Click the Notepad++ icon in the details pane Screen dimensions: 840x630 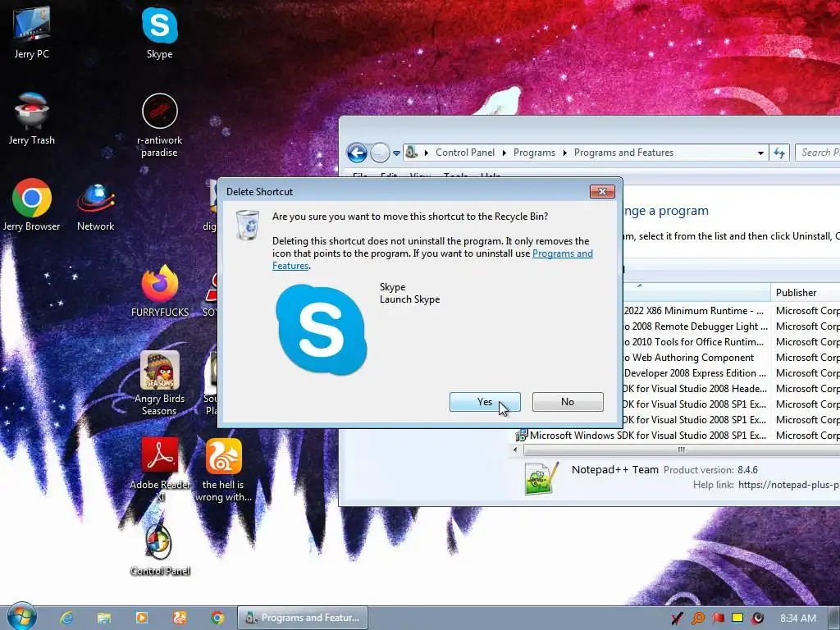point(541,478)
